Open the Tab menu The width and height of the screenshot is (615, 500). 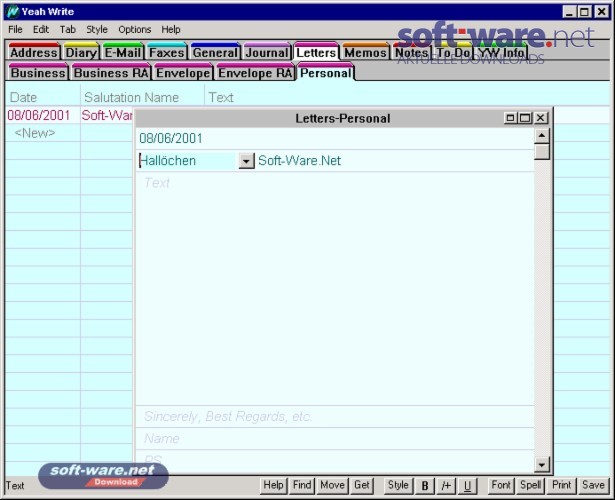(67, 29)
